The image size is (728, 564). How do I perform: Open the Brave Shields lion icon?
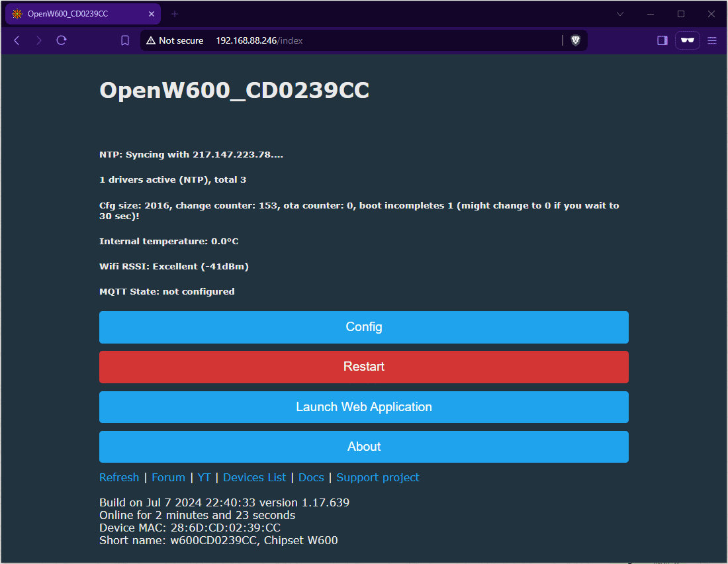(576, 40)
